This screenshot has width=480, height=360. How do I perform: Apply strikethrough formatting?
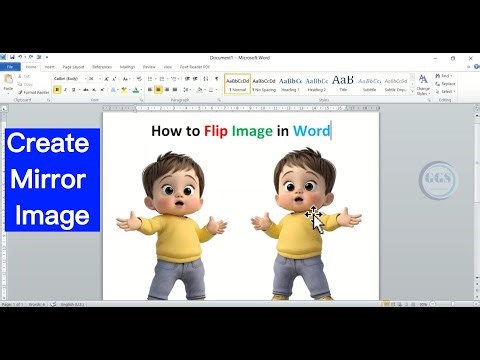tap(86, 90)
